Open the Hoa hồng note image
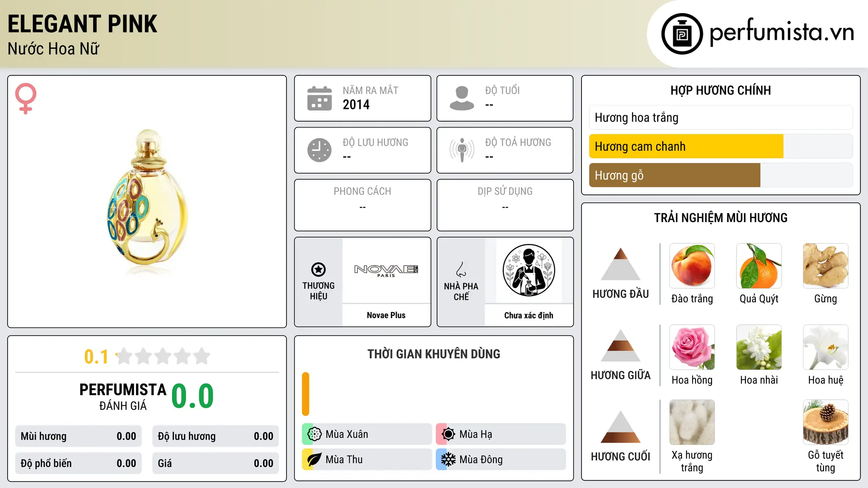 pos(692,347)
